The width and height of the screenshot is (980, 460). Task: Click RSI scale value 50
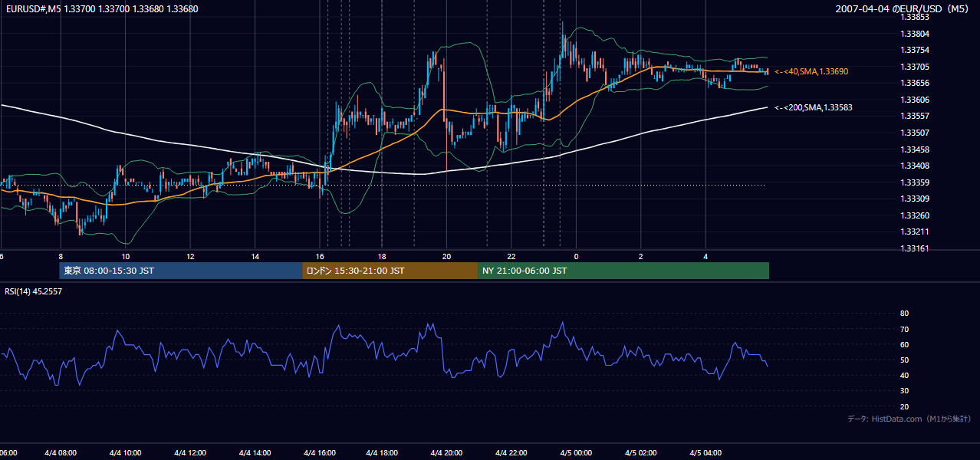(904, 360)
